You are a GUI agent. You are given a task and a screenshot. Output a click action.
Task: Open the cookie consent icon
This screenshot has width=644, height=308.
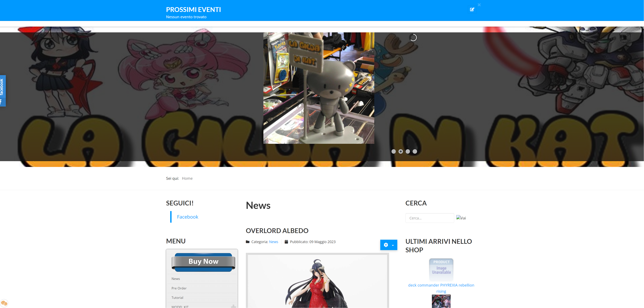[x=4, y=303]
